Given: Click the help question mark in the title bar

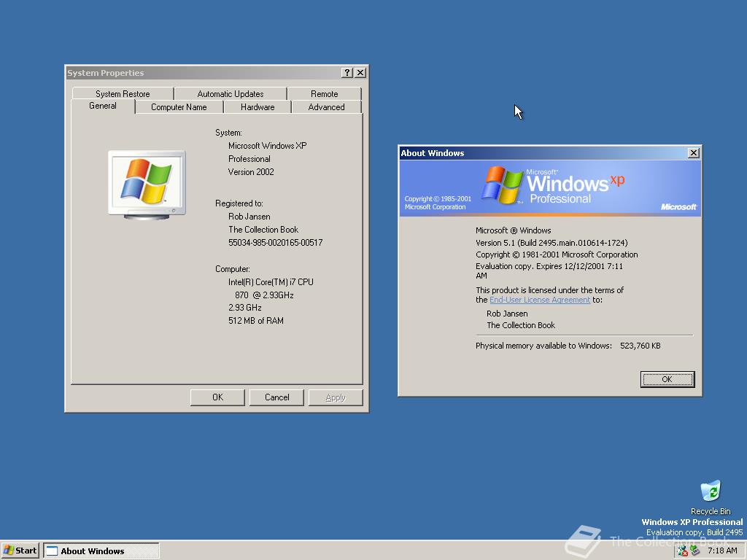Looking at the screenshot, I should [x=346, y=72].
